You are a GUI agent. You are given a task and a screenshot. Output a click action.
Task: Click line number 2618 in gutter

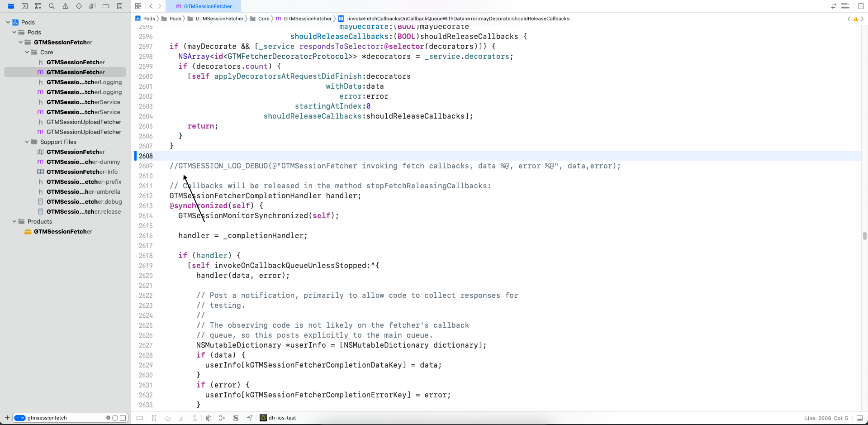[146, 256]
